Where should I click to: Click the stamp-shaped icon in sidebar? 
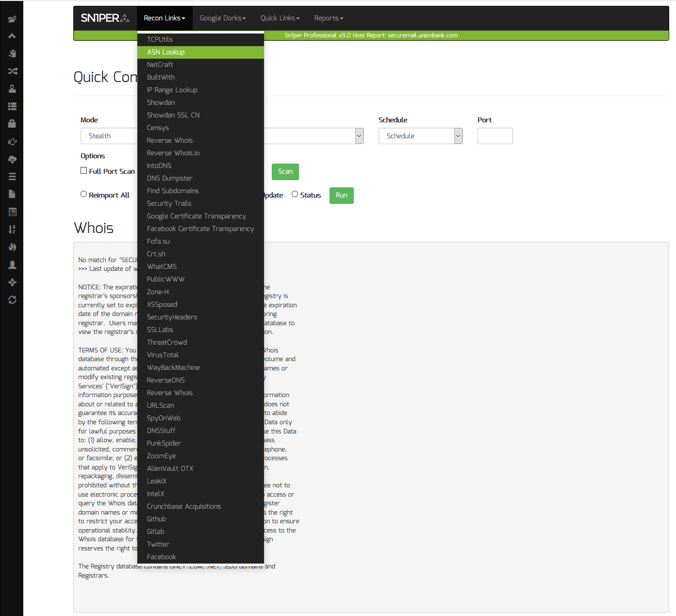tap(12, 89)
